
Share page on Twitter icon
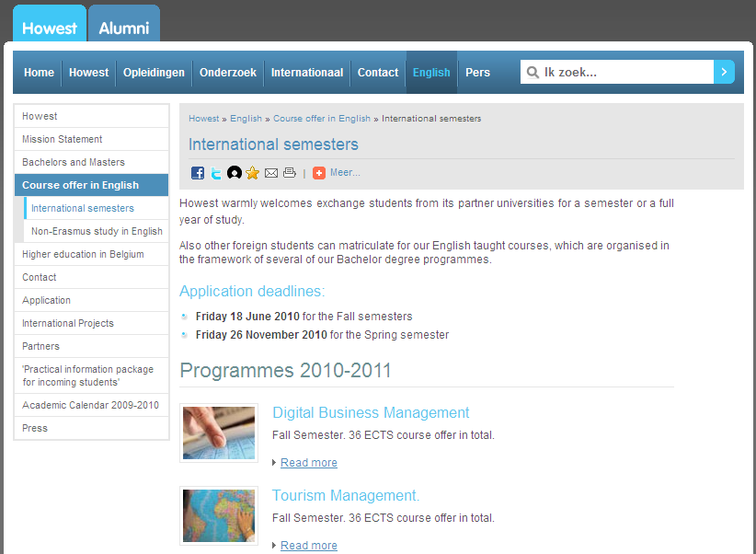click(x=216, y=173)
